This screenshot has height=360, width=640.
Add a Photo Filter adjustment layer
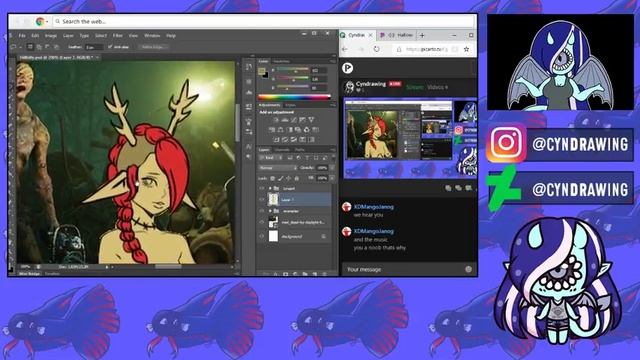coord(298,130)
